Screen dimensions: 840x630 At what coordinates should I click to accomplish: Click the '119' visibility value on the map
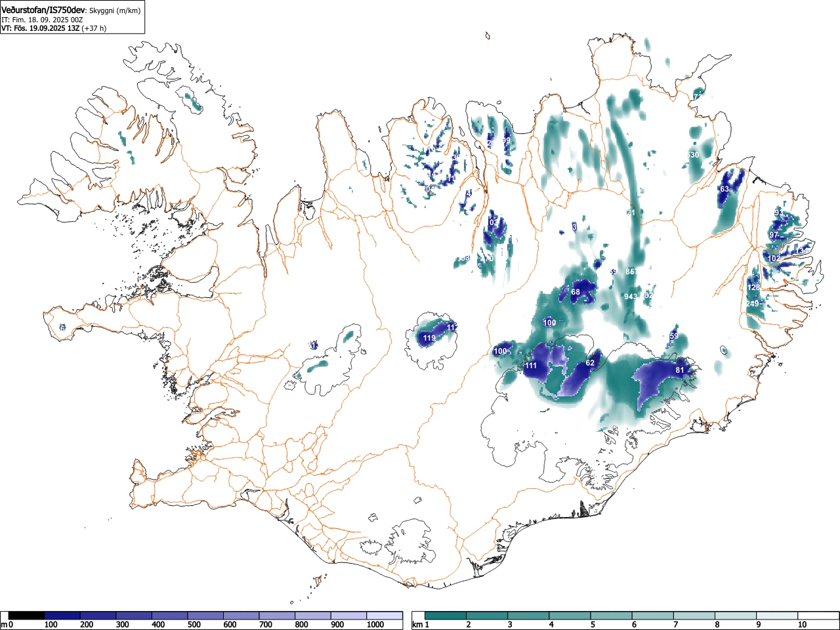coord(429,339)
